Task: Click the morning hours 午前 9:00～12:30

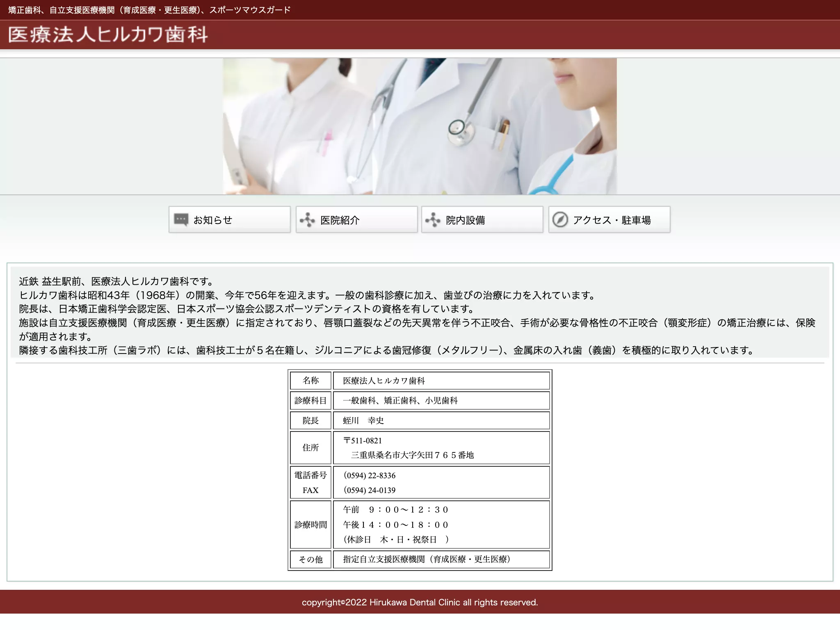Action: [396, 510]
